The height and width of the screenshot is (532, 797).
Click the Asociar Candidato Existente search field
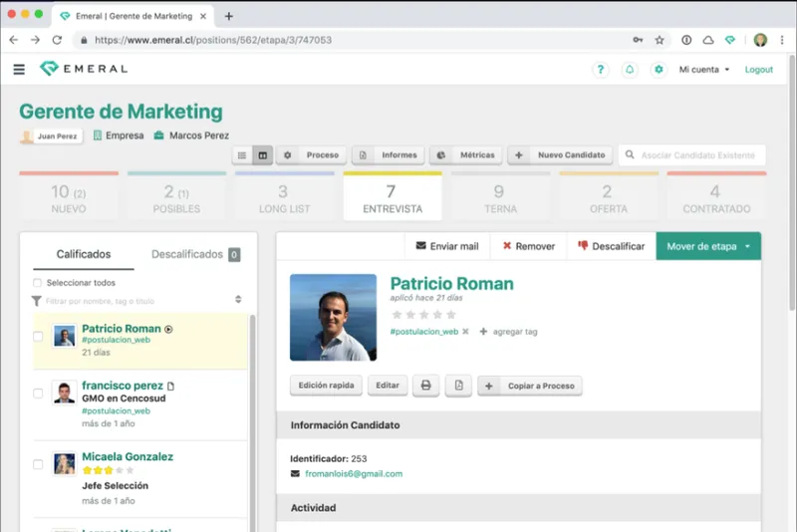[x=692, y=155]
